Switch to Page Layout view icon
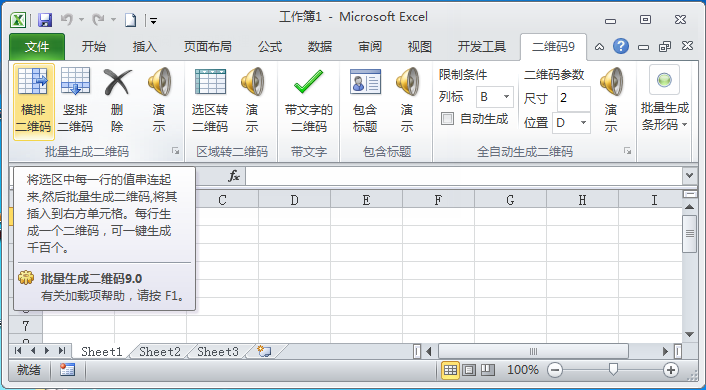Image resolution: width=706 pixels, height=390 pixels. [x=469, y=370]
